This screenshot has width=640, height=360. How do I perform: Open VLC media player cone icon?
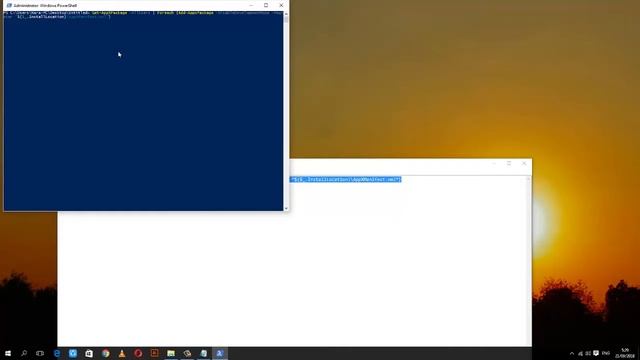pos(122,353)
